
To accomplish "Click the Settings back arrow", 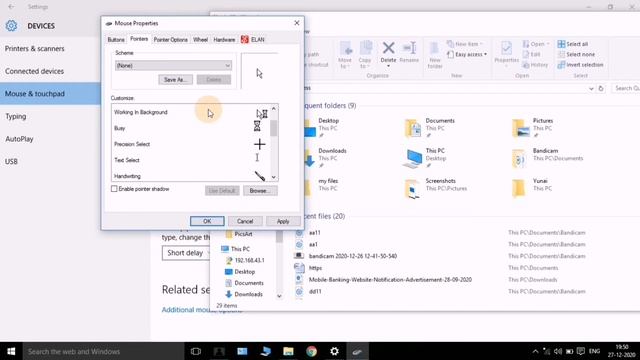I will (x=11, y=7).
